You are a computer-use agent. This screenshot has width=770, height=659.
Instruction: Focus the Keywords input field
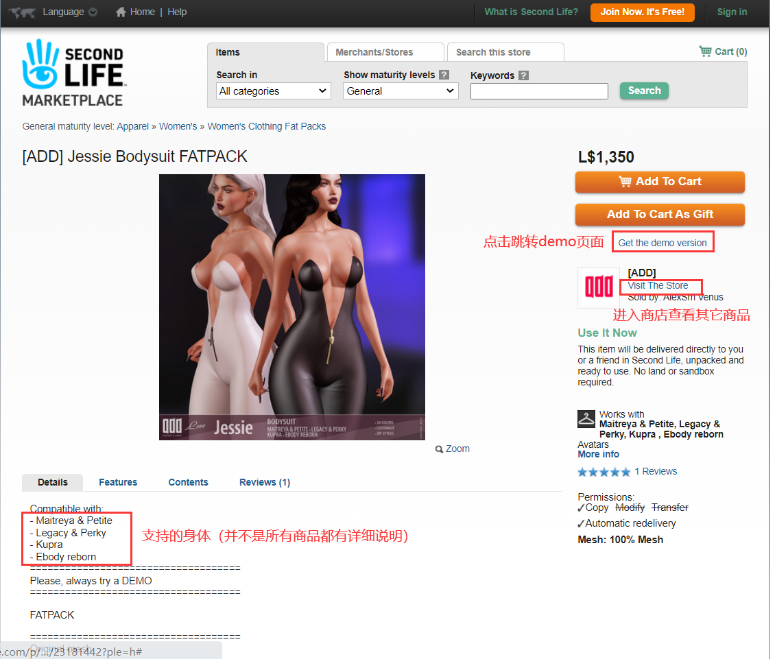(x=539, y=91)
